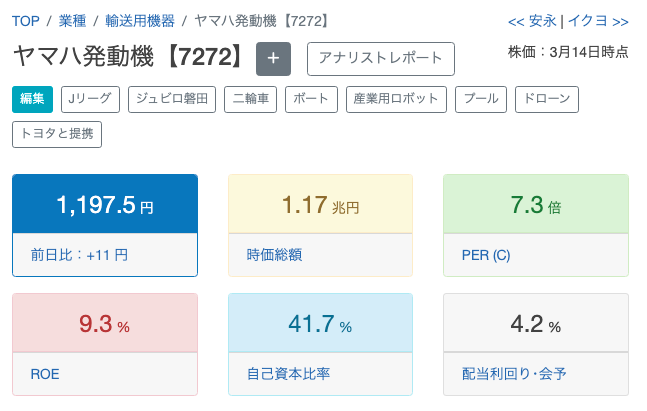Click the 編集 tag edit button
This screenshot has height=411, width=647.
point(32,99)
